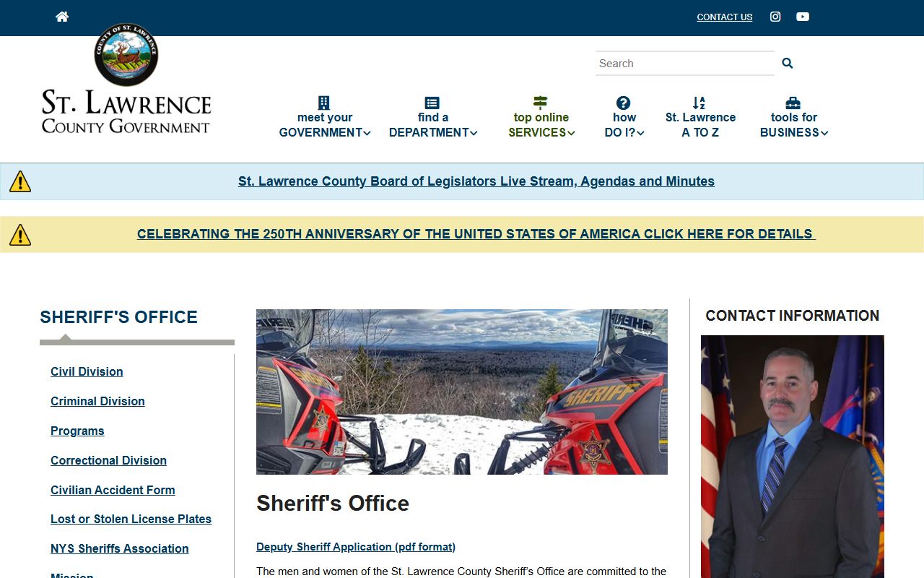Open the find a DEPARTMENT menu
This screenshot has width=924, height=578.
pyautogui.click(x=433, y=125)
